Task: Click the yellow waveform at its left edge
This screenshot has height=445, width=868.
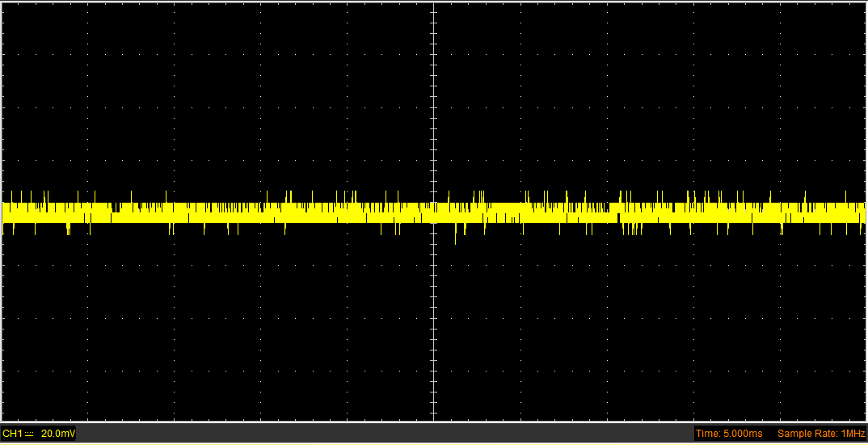Action: coord(6,212)
